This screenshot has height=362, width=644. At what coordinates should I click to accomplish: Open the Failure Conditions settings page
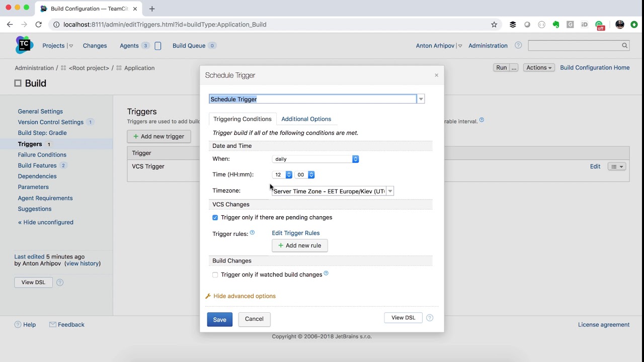click(x=42, y=155)
